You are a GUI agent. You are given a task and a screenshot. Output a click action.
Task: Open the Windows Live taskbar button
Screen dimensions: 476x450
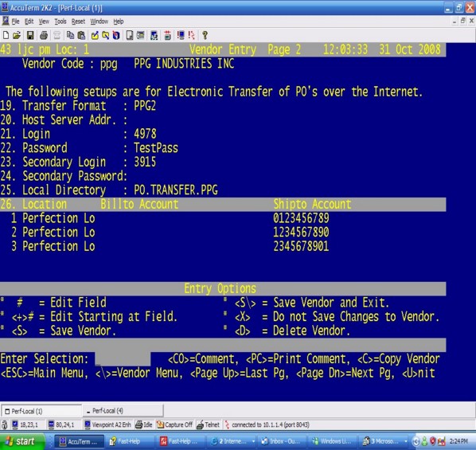pyautogui.click(x=332, y=441)
